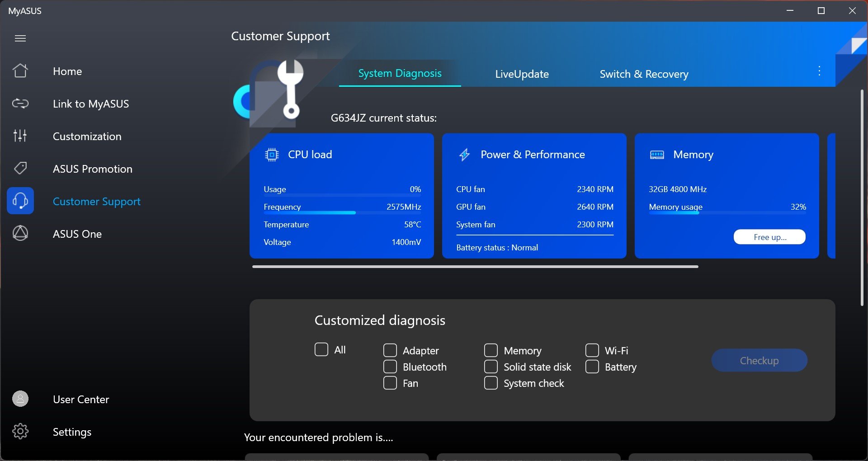Click the Customer Support headset icon
This screenshot has width=868, height=461.
[20, 201]
